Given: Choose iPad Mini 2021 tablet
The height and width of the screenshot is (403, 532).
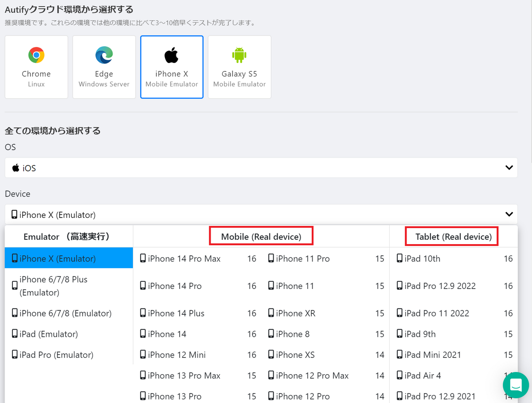Looking at the screenshot, I should 454,355.
